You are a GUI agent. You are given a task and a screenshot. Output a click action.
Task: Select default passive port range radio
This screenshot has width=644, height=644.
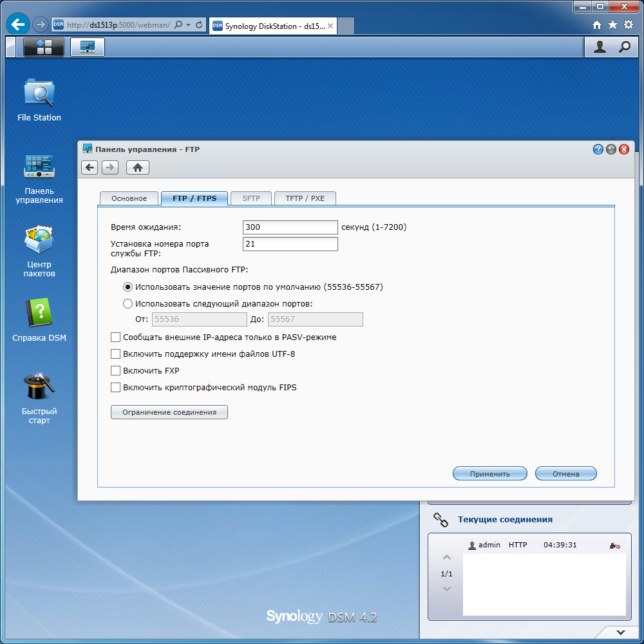(x=128, y=287)
